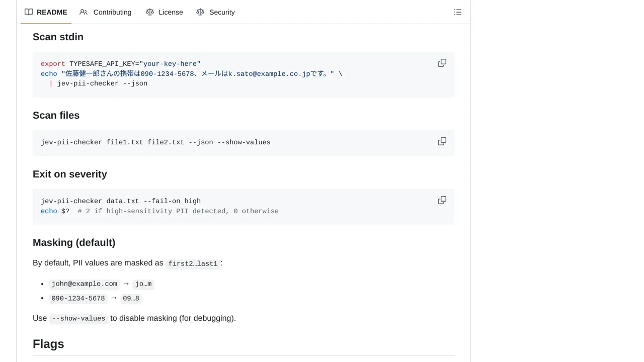The image size is (644, 362).
Task: Click the 090-1234-5678 inline code in list
Action: (x=78, y=299)
